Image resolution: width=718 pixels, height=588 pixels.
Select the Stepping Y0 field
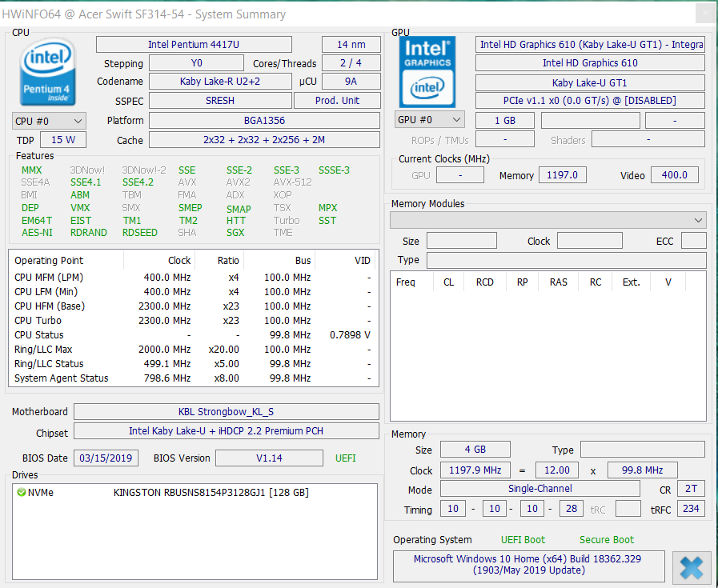(196, 63)
